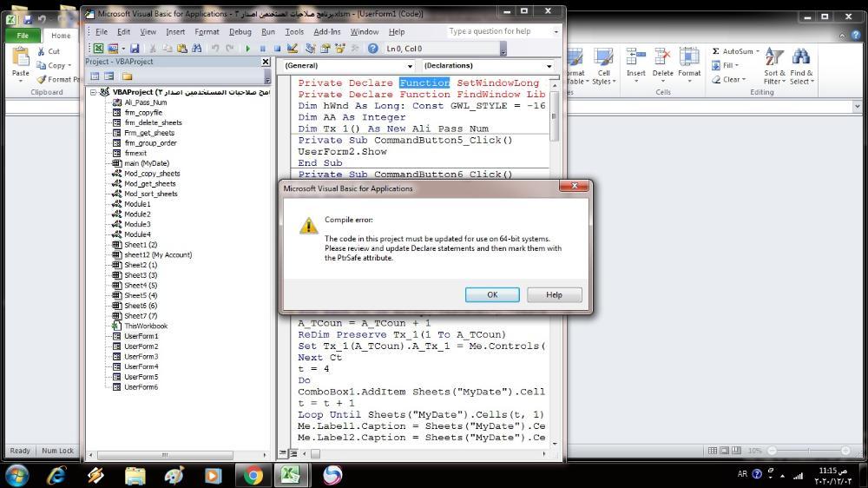Open the AutoSum dropdown arrow
Viewport: 868px width, 488px height.
pyautogui.click(x=758, y=51)
